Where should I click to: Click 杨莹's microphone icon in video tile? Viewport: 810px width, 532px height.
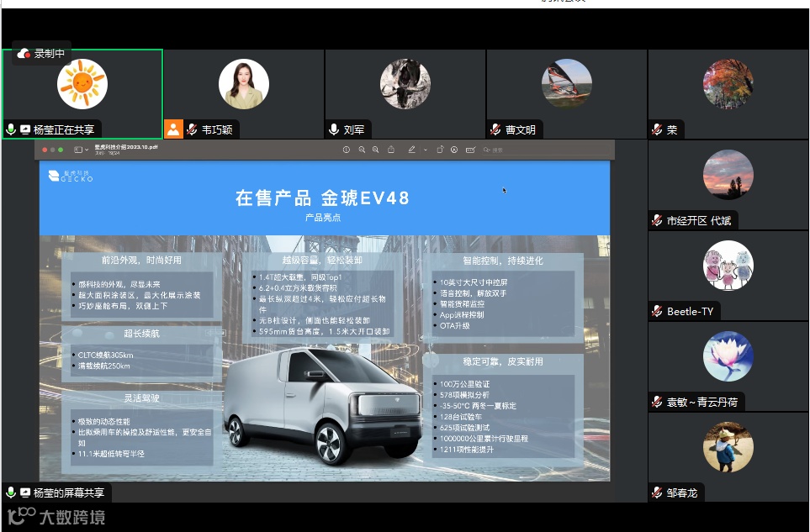(x=11, y=129)
